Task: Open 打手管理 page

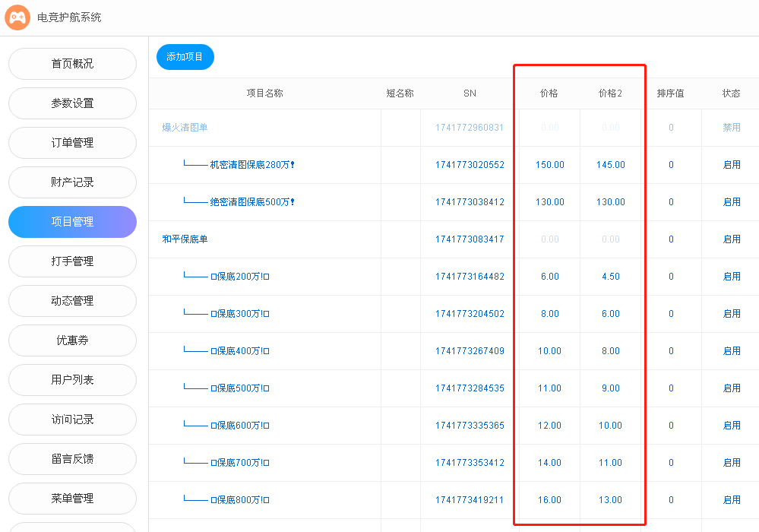Action: click(x=72, y=261)
